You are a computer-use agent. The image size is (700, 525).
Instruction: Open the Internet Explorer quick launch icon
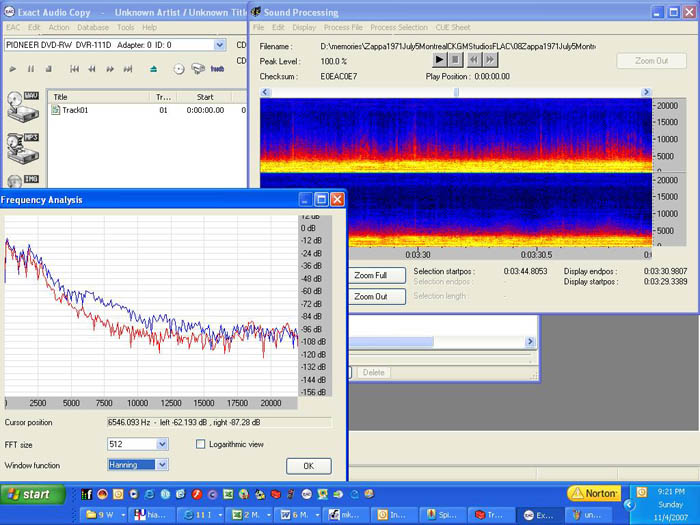(150, 494)
